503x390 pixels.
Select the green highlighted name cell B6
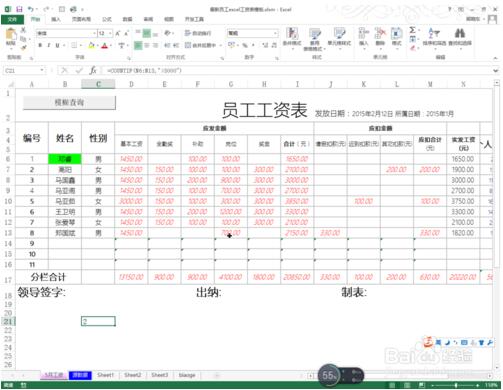65,159
